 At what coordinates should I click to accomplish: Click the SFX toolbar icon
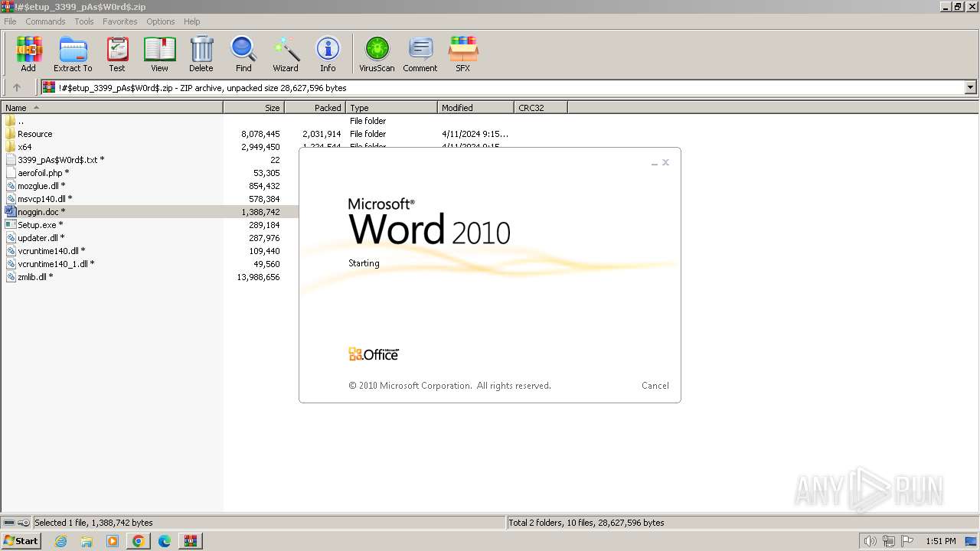[x=463, y=54]
